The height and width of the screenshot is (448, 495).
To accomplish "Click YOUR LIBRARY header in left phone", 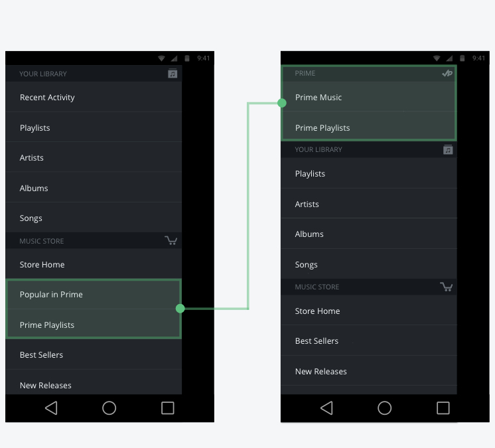I will [x=94, y=74].
